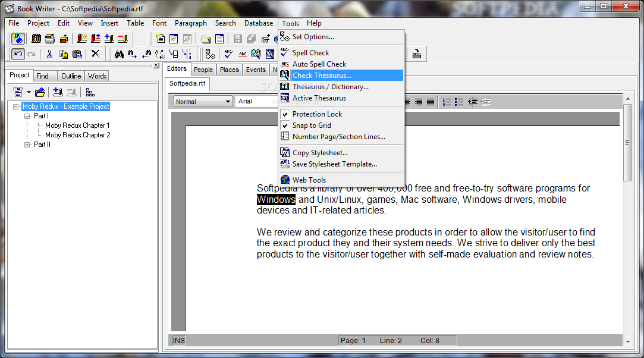Click the go-to-line number icon
Screen dimensions: 644x358
187,54
